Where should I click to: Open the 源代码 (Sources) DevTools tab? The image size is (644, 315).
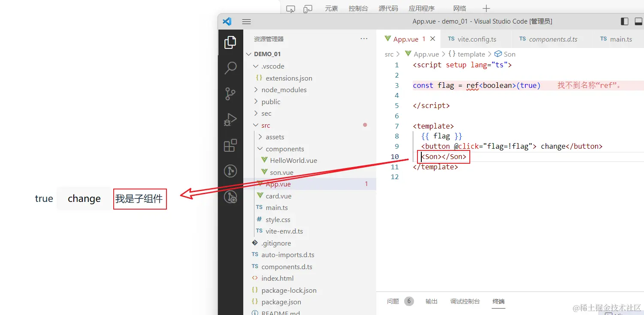[x=388, y=9]
